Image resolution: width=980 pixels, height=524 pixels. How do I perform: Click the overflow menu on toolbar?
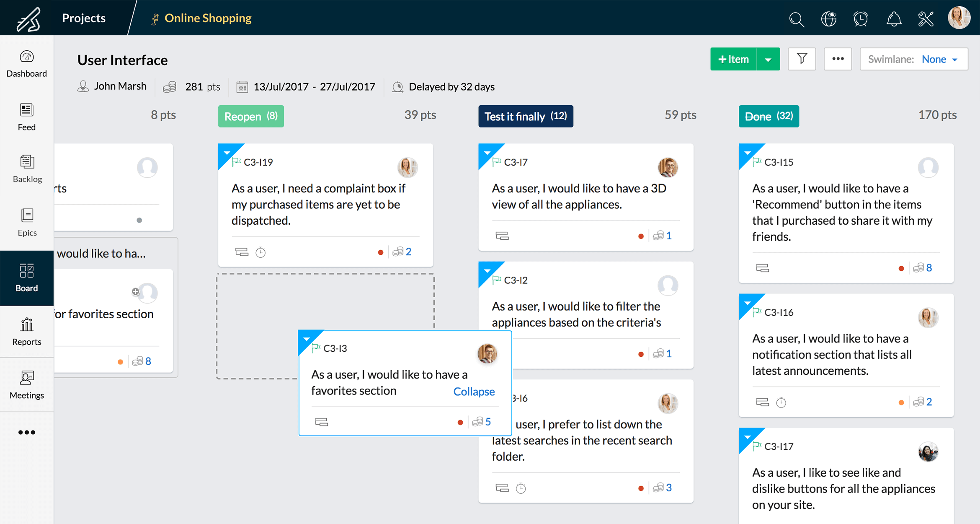(838, 59)
